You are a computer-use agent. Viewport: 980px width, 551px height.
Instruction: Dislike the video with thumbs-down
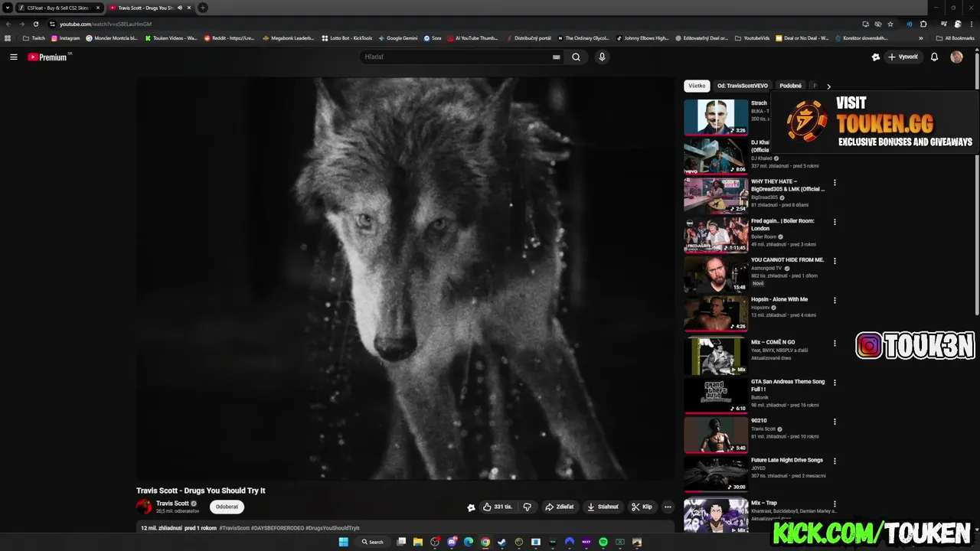point(527,507)
